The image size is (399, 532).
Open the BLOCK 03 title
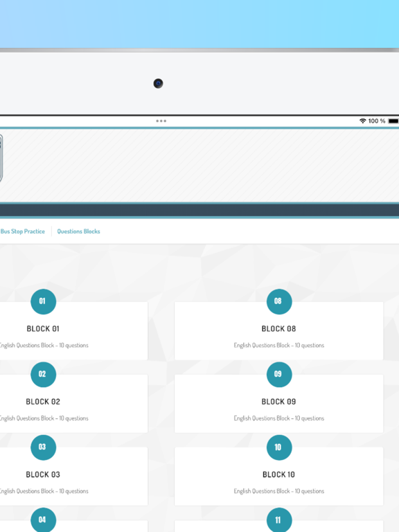(43, 475)
